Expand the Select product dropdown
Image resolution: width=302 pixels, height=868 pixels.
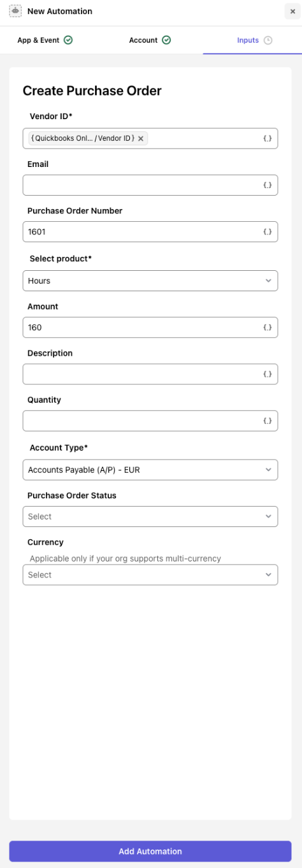tap(150, 280)
